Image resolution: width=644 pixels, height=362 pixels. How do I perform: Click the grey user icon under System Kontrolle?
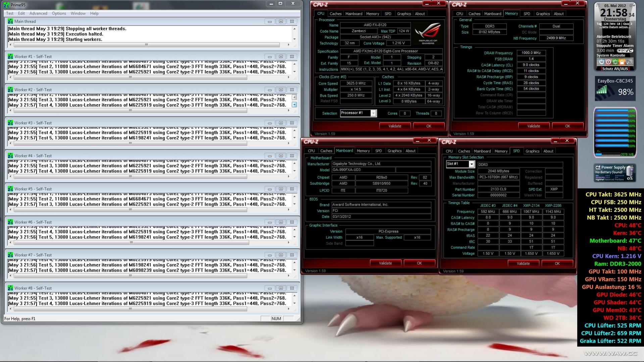pos(629,62)
